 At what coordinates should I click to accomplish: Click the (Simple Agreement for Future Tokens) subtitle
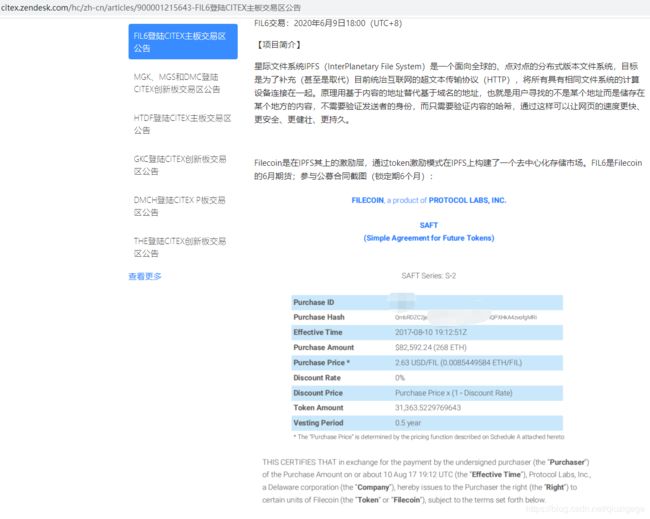(429, 238)
